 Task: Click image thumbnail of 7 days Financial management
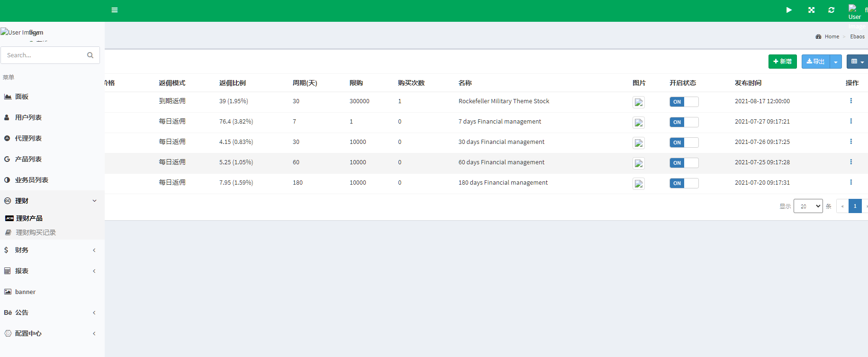pos(639,123)
